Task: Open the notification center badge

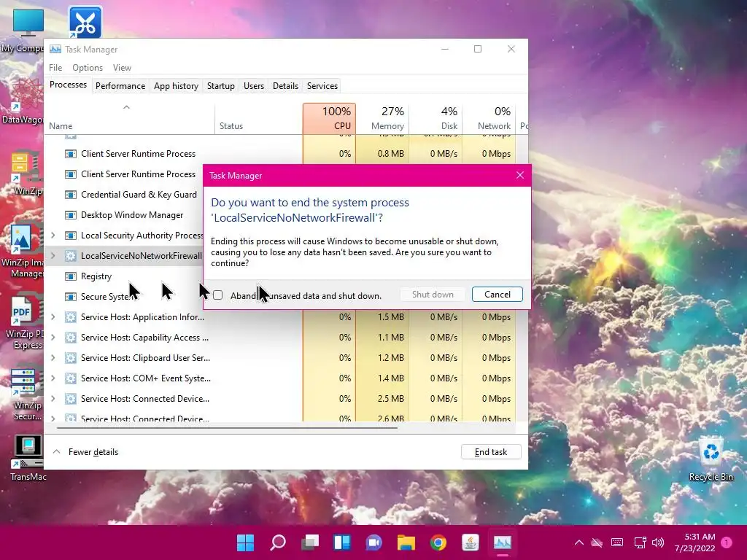Action: click(x=727, y=542)
